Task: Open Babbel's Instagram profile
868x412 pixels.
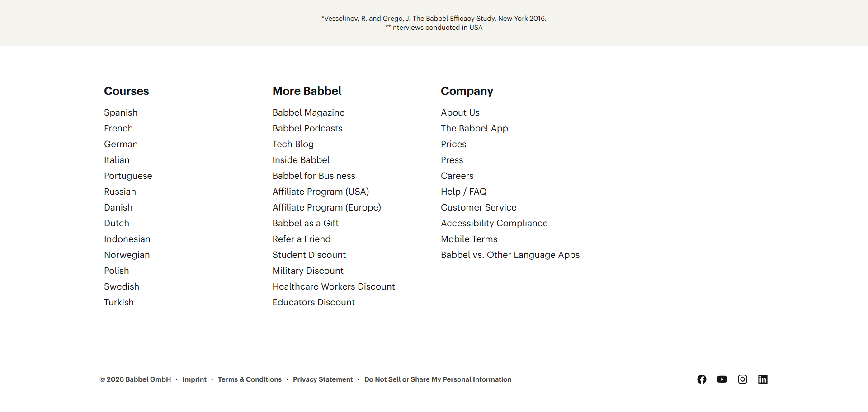Action: point(742,379)
